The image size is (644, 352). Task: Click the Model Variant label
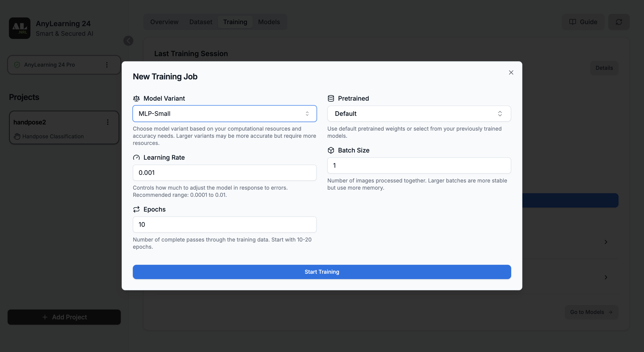[x=164, y=98]
